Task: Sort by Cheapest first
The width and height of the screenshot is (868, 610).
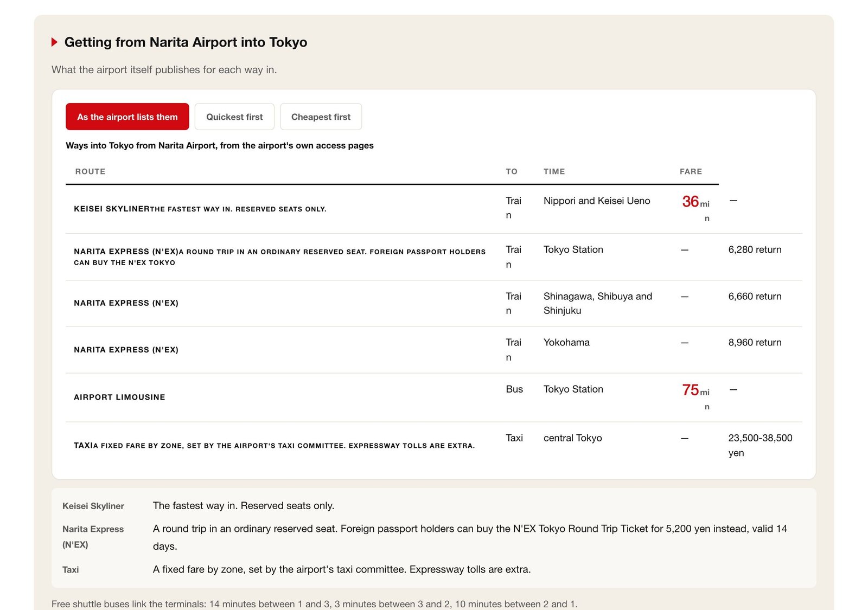Action: pos(321,117)
